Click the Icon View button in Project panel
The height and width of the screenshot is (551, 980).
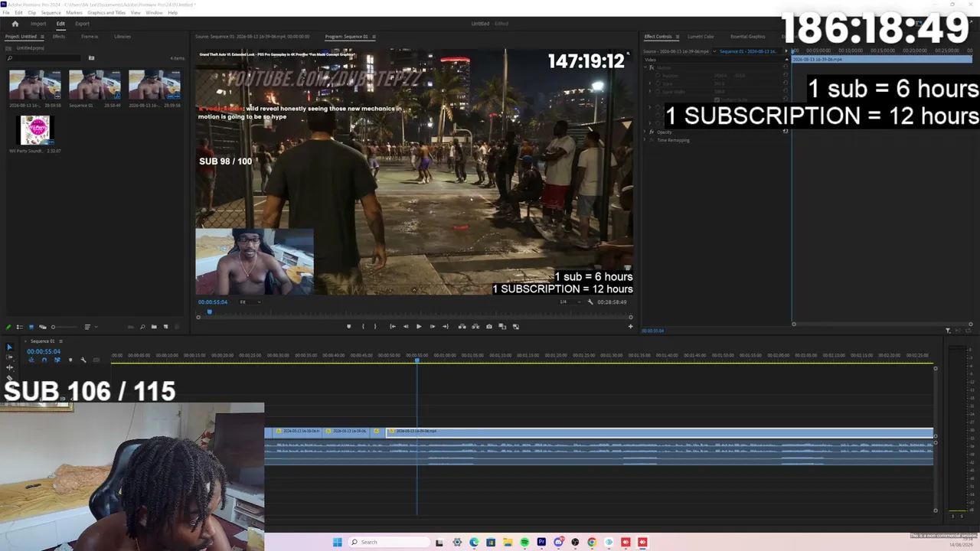coord(31,327)
